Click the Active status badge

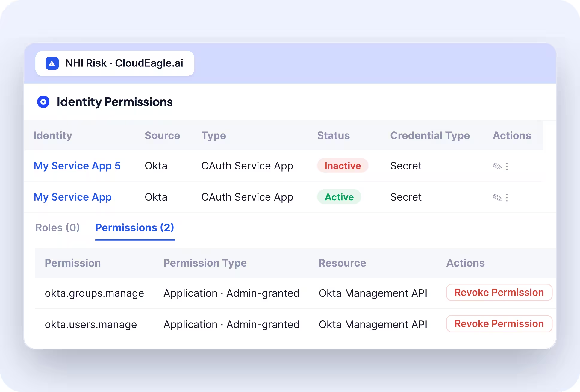339,197
